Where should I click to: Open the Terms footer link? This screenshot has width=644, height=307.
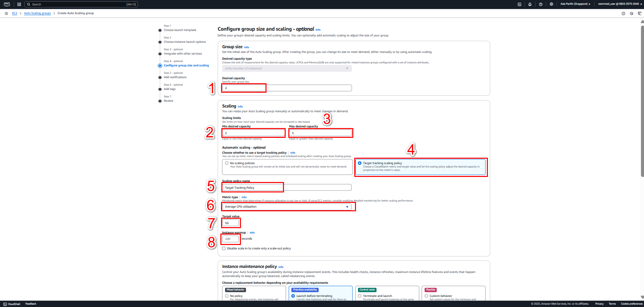612,304
